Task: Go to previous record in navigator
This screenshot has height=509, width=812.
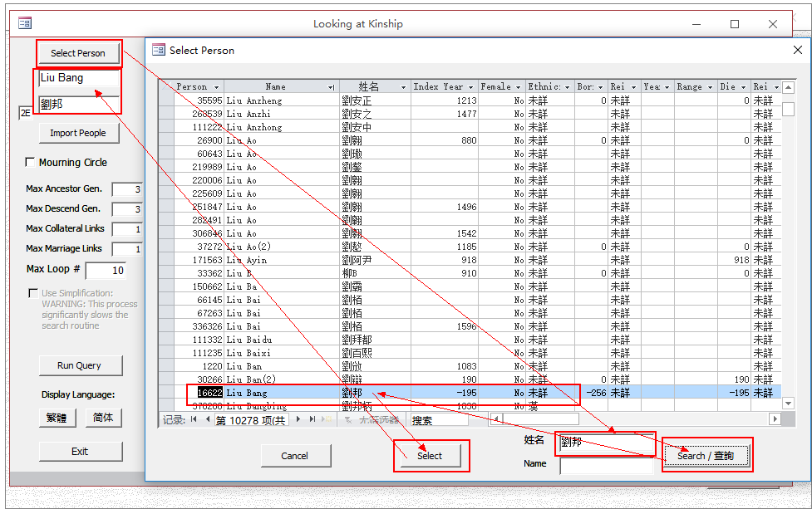Action: pyautogui.click(x=206, y=420)
